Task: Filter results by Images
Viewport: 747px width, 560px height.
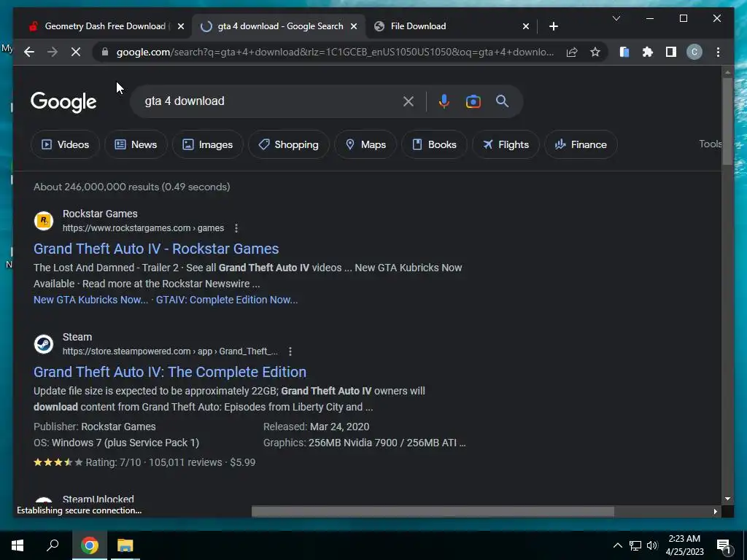Action: (208, 144)
